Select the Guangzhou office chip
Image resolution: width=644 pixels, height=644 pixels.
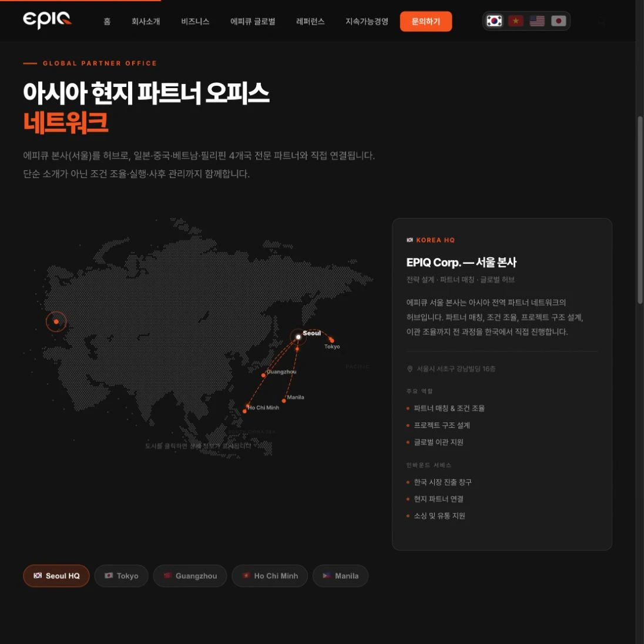tap(190, 576)
